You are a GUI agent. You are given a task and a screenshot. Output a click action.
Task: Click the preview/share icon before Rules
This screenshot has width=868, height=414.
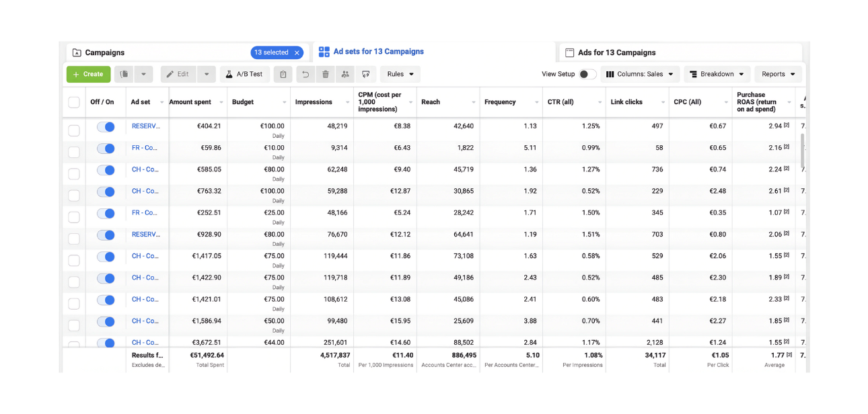tap(365, 74)
